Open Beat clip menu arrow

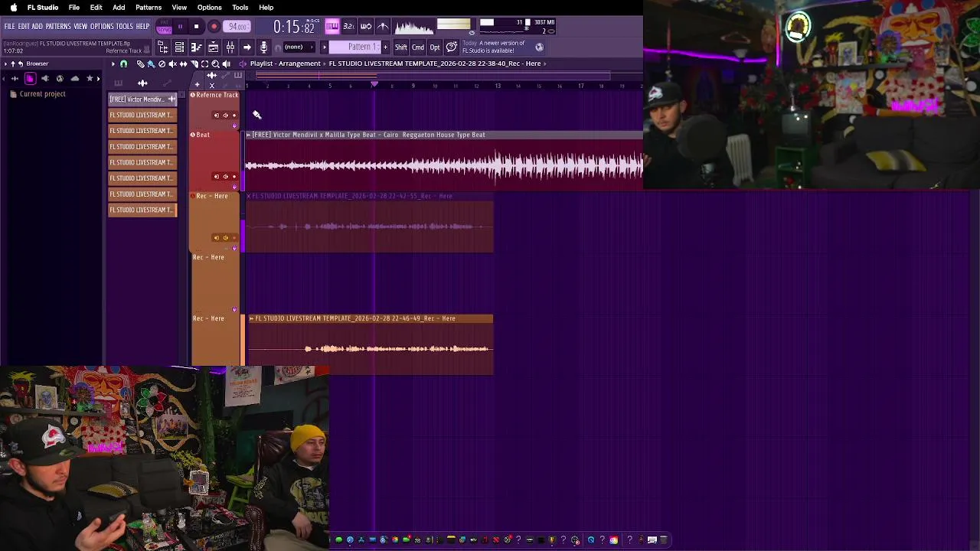248,135
